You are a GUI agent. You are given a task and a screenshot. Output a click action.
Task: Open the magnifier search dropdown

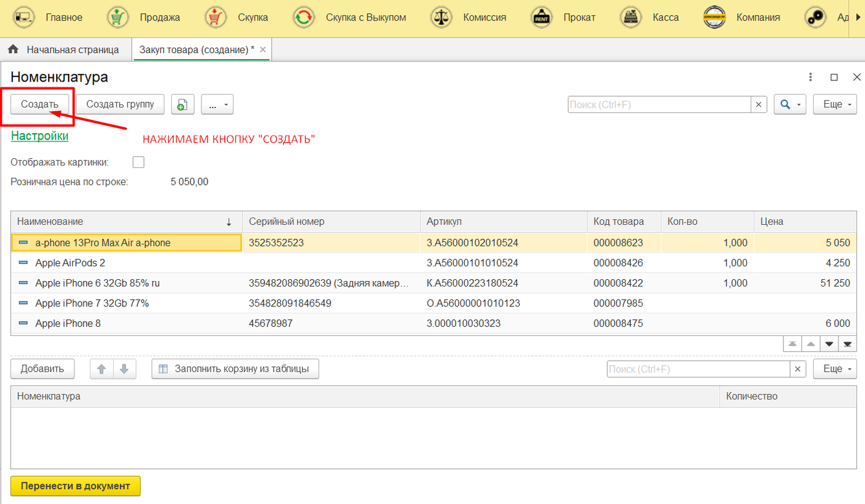pos(790,104)
